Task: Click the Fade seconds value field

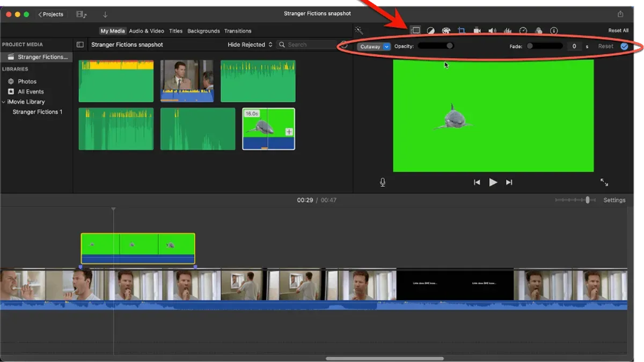Action: point(574,46)
